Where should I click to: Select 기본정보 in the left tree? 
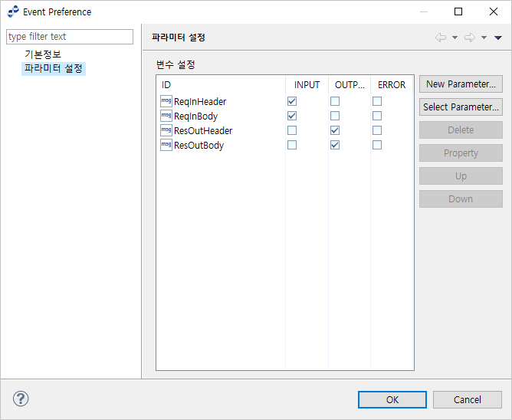pyautogui.click(x=43, y=54)
